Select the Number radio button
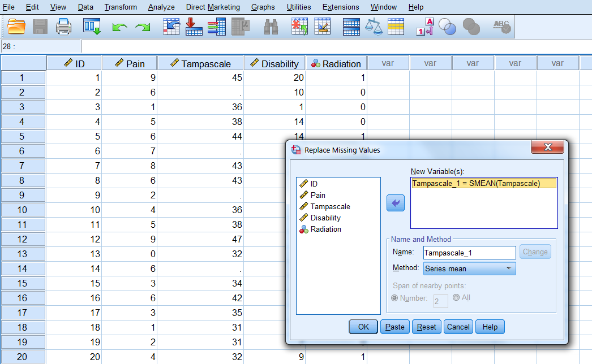The width and height of the screenshot is (592, 364). [395, 298]
